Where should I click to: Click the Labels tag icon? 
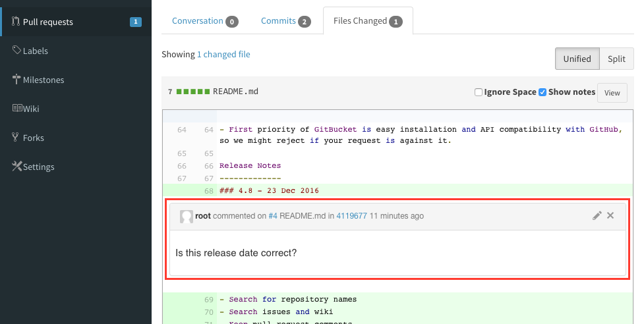point(16,50)
